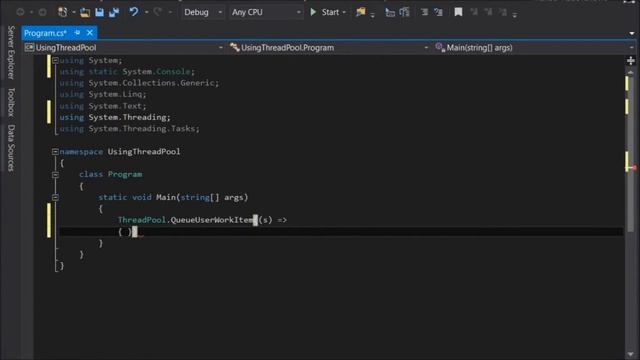640x360 pixels.
Task: Save the file with the Save icon
Action: [x=99, y=12]
